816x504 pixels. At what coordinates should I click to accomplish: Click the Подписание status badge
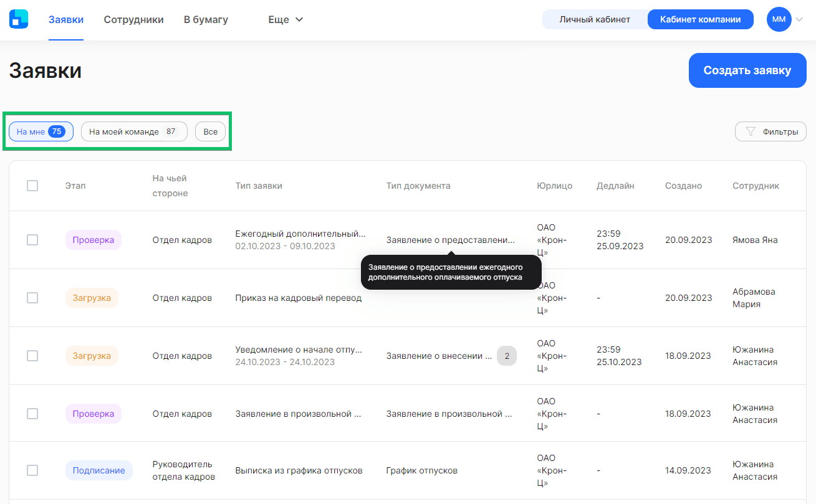[x=99, y=470]
